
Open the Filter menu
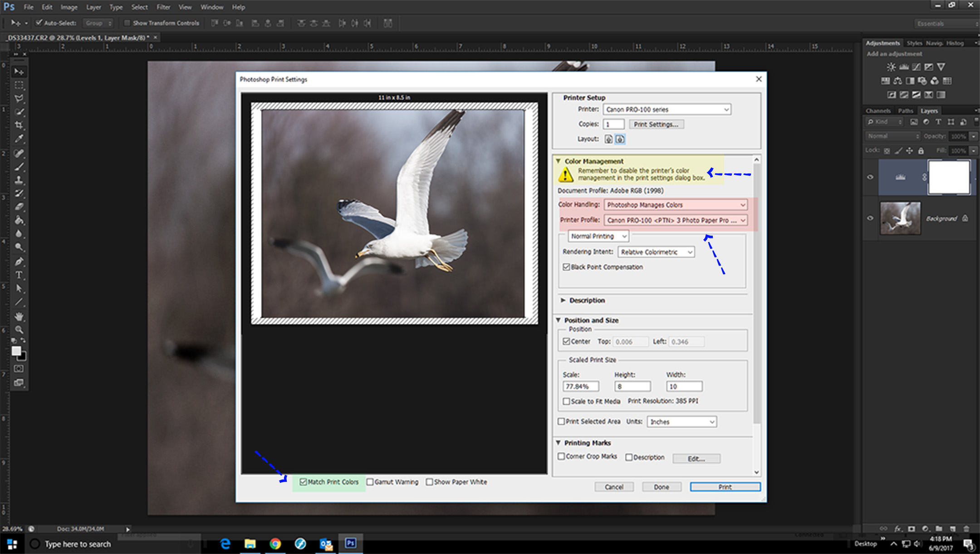[163, 7]
